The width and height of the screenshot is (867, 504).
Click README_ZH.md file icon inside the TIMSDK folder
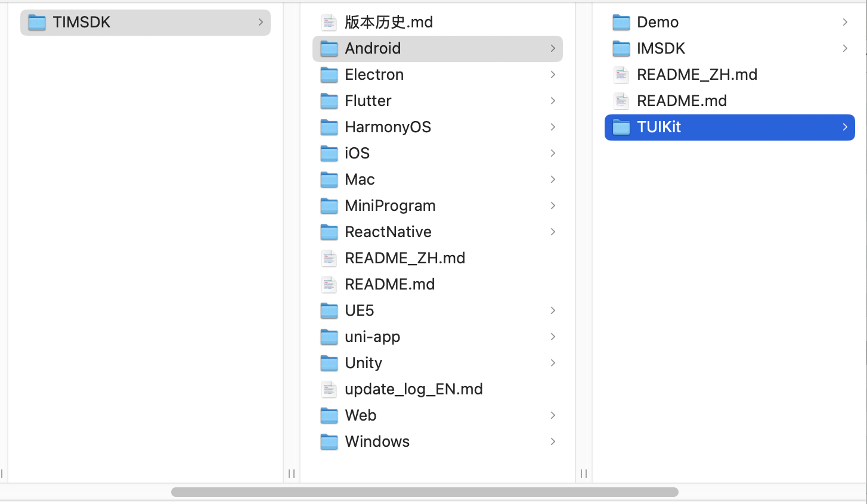click(x=329, y=259)
